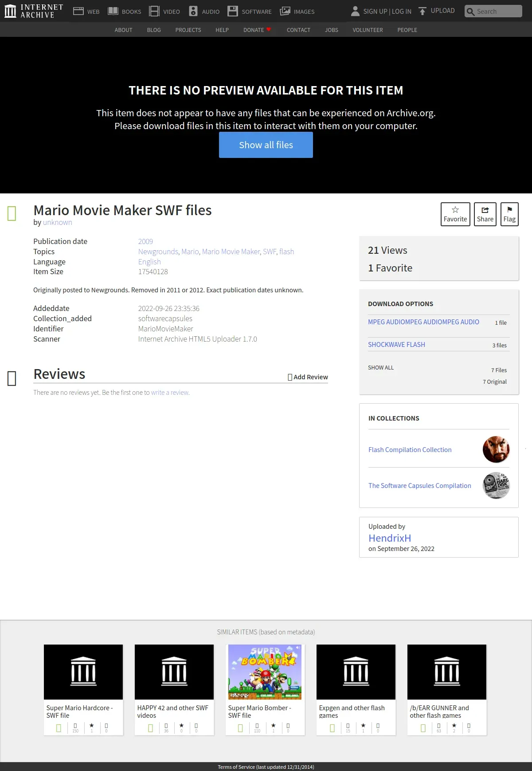This screenshot has width=532, height=771.
Task: Expand SHOCKWAVE FLASH download option
Action: coord(396,345)
